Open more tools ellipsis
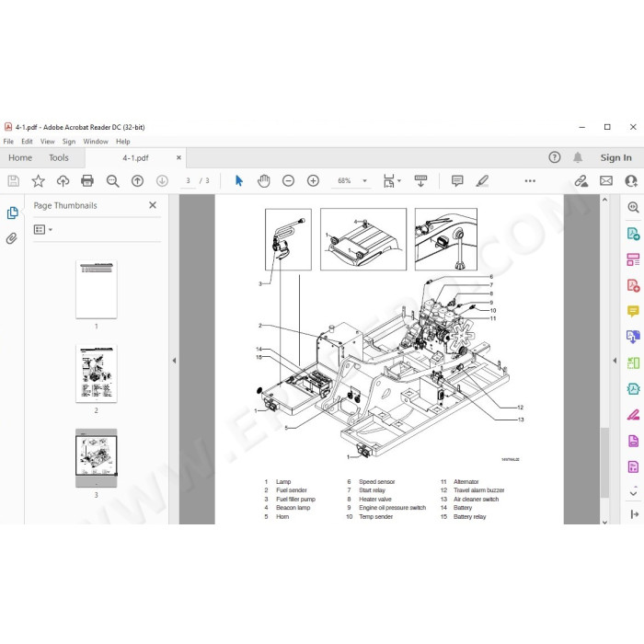Viewport: 644px width, 644px height. pos(530,180)
